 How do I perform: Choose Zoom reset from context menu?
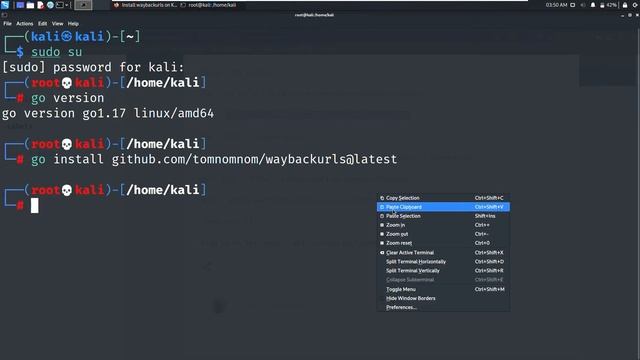(x=443, y=243)
